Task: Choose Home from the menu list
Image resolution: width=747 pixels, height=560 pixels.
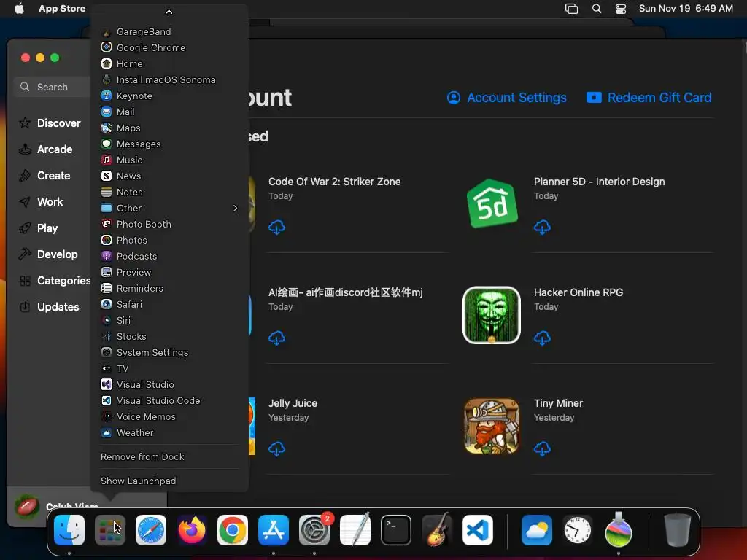Action: [x=169, y=64]
